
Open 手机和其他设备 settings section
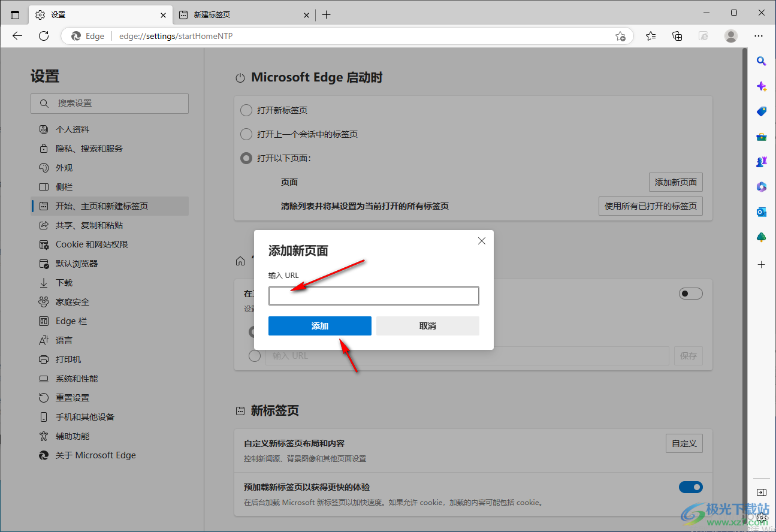click(110, 417)
